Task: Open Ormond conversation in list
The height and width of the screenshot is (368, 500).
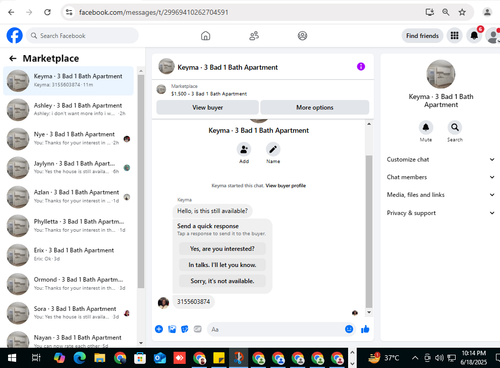Action: (x=68, y=284)
